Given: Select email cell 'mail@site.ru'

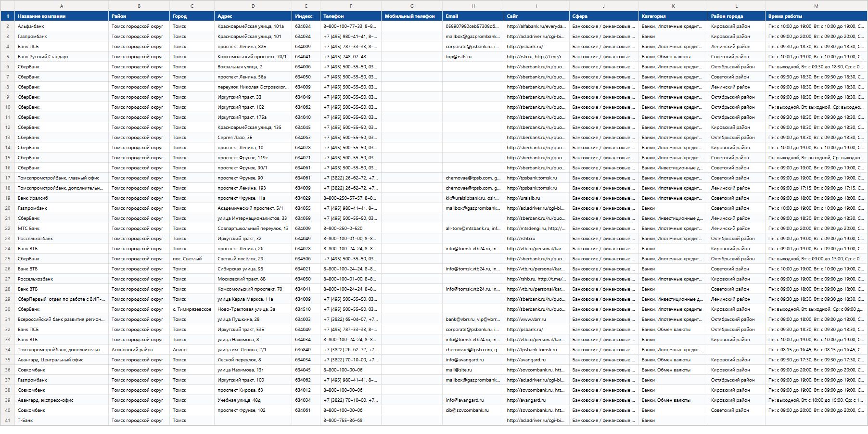Looking at the screenshot, I should pos(473,370).
